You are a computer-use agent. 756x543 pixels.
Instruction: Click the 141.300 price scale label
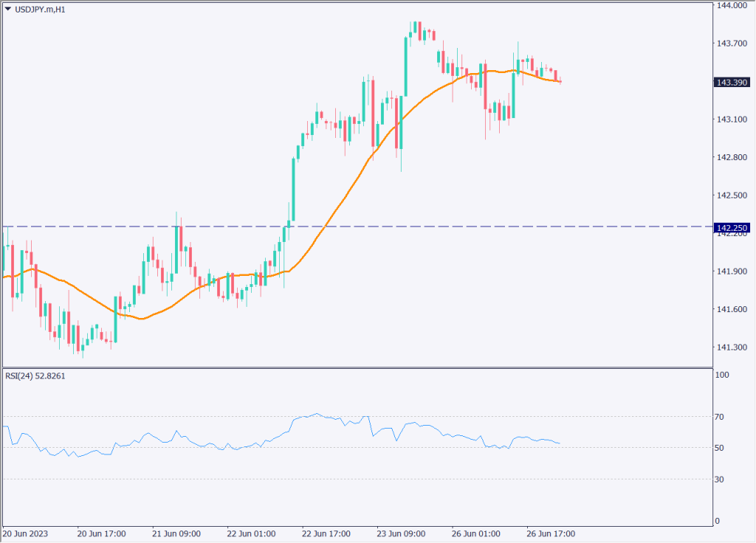731,347
